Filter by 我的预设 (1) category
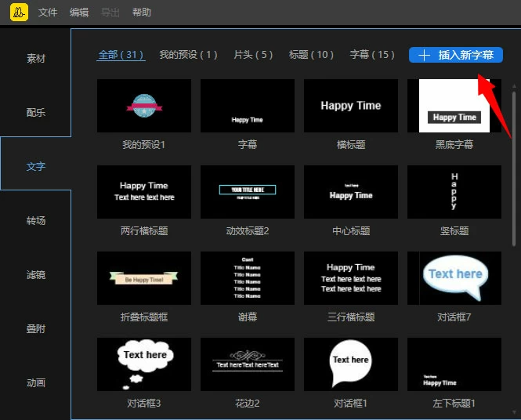 click(188, 55)
